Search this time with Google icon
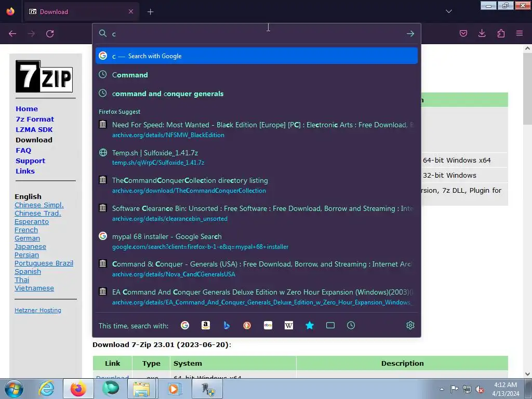532x399 pixels. 185,325
